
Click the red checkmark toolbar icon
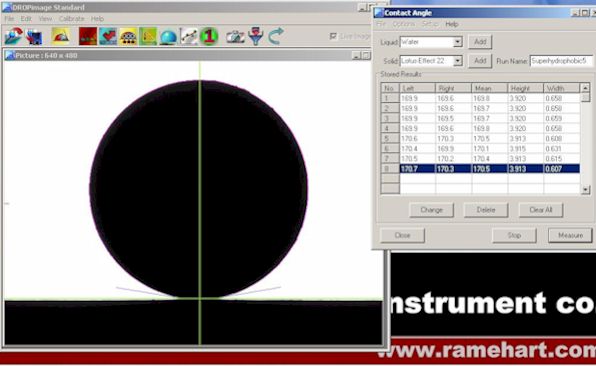(108, 36)
